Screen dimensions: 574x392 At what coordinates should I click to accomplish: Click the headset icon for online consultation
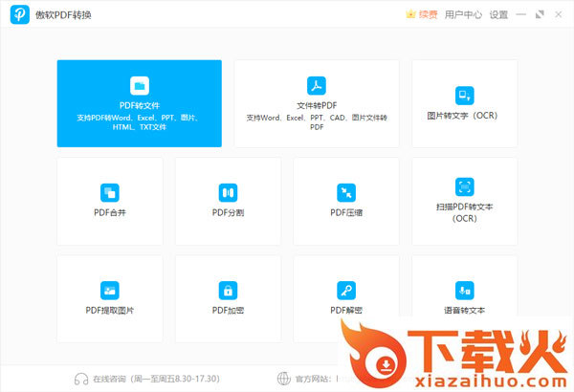point(81,379)
